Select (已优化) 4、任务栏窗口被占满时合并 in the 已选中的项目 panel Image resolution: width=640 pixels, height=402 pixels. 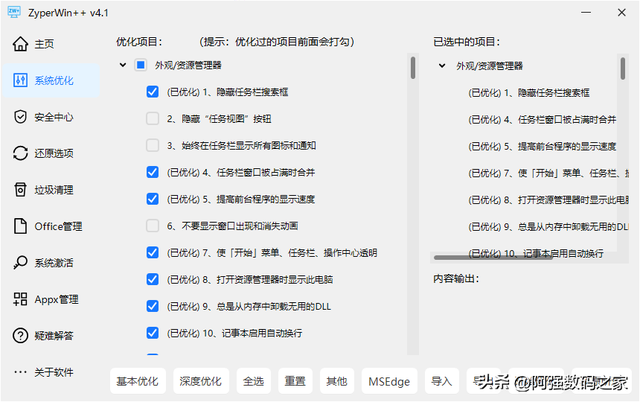542,120
